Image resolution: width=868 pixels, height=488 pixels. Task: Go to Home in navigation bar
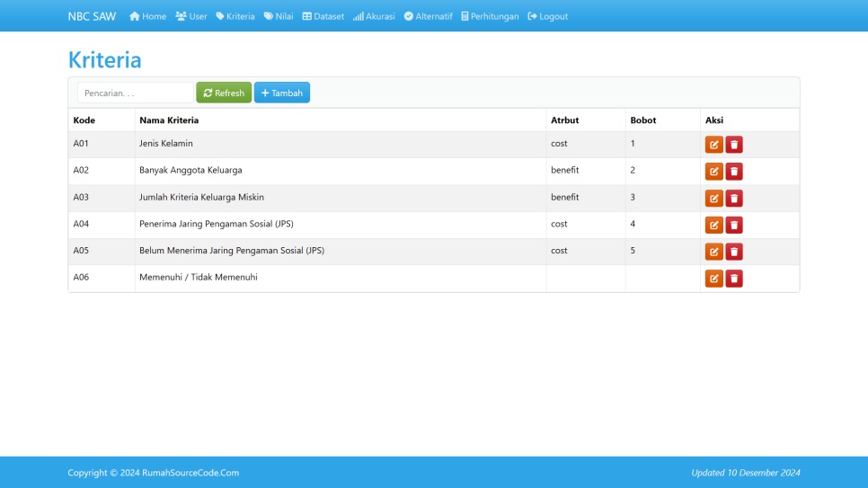click(x=148, y=16)
